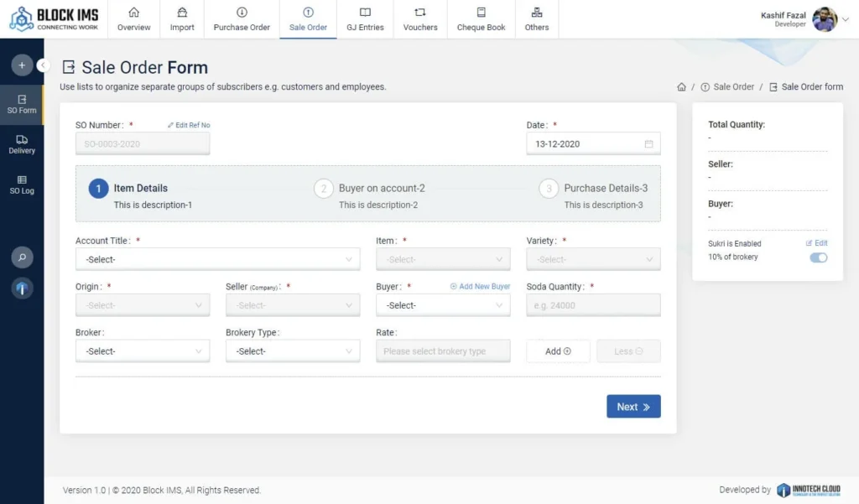
Task: Expand the Buyer select dropdown
Action: pyautogui.click(x=443, y=306)
